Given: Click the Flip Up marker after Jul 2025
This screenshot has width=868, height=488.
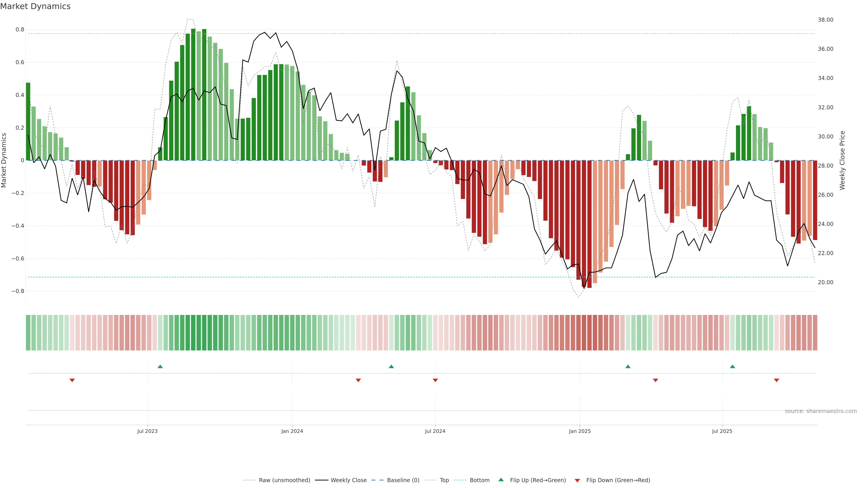Looking at the screenshot, I should (x=733, y=366).
